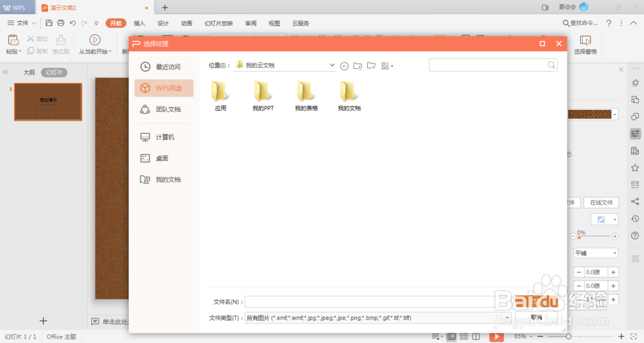
Task: Open the 我的表格 folder
Action: coord(306,96)
